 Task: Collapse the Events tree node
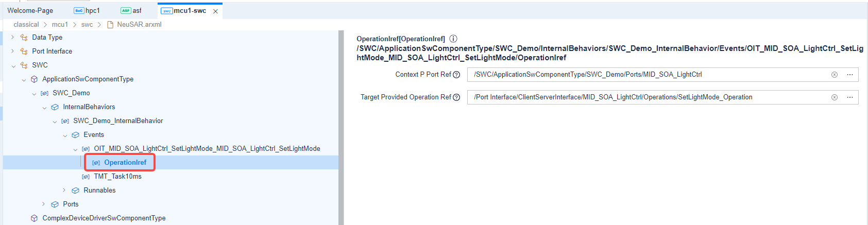tap(65, 135)
